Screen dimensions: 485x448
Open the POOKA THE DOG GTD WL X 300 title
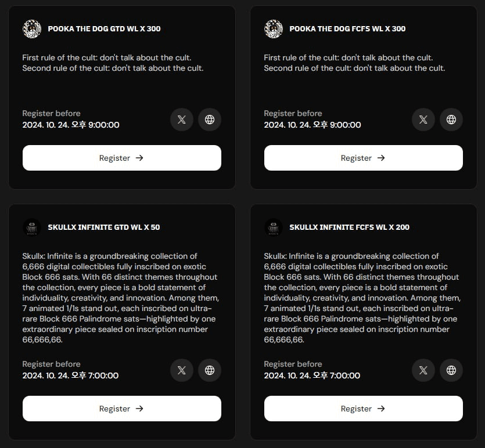[104, 29]
